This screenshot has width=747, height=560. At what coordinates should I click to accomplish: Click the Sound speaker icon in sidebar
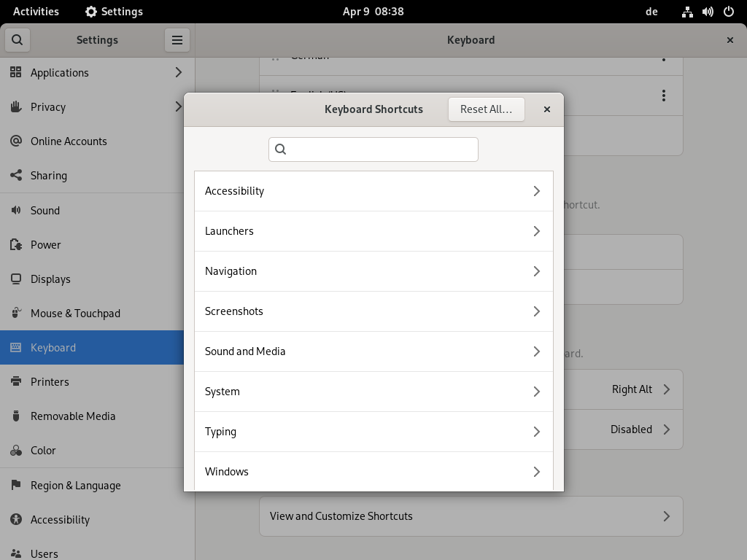pos(16,211)
